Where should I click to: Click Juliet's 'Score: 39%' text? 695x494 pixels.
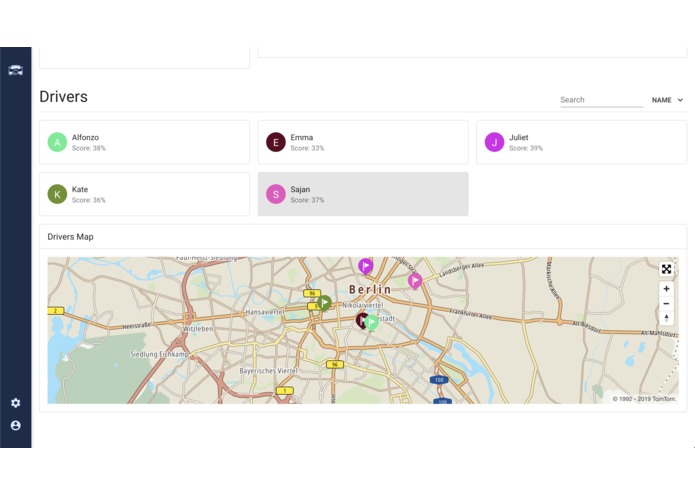pos(526,148)
